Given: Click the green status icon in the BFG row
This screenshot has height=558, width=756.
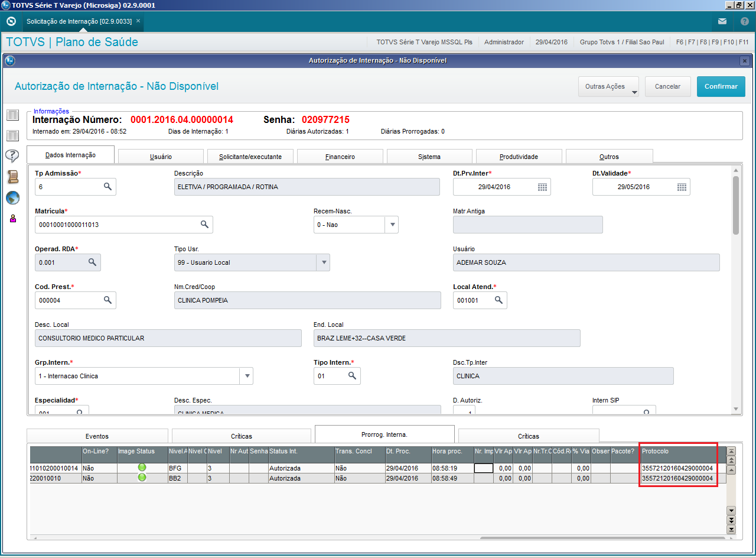Looking at the screenshot, I should click(x=142, y=468).
